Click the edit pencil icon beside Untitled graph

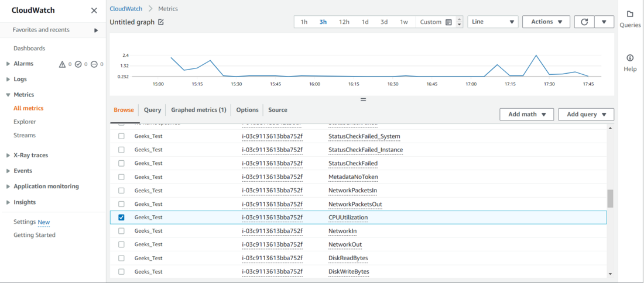click(x=161, y=22)
